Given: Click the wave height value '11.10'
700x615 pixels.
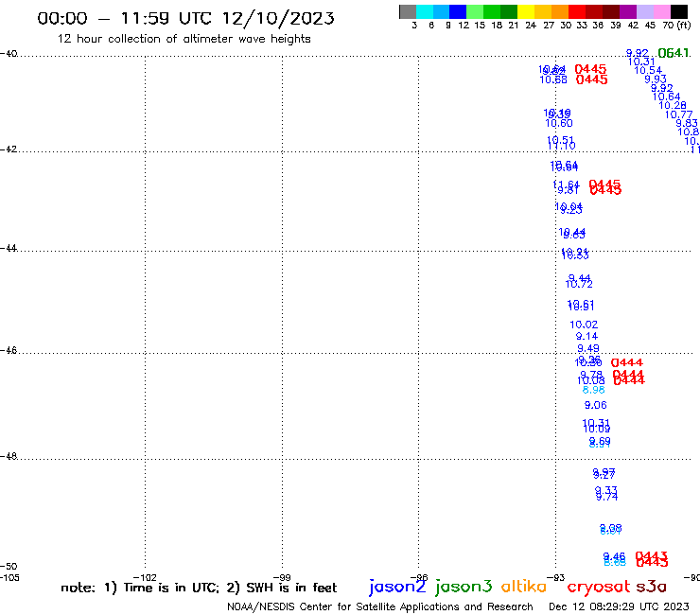Looking at the screenshot, I should coord(562,146).
